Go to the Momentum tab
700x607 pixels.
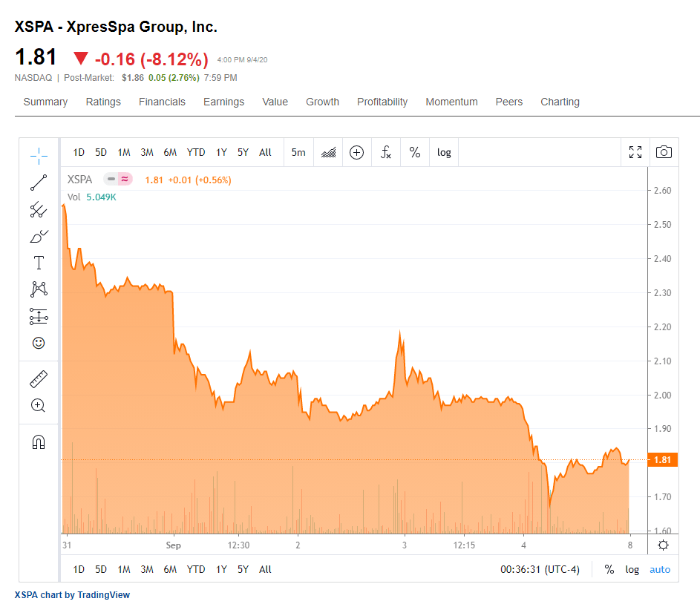click(451, 102)
